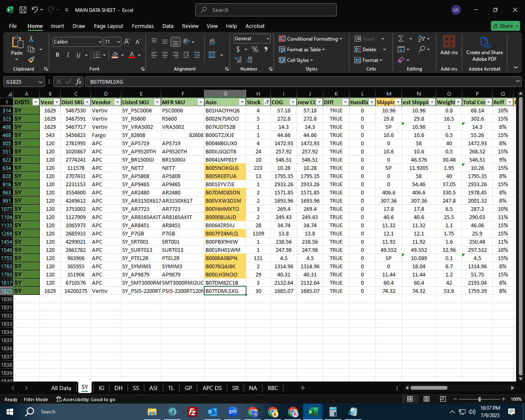
Task: Click the zoom slider handle
Action: [x=479, y=399]
